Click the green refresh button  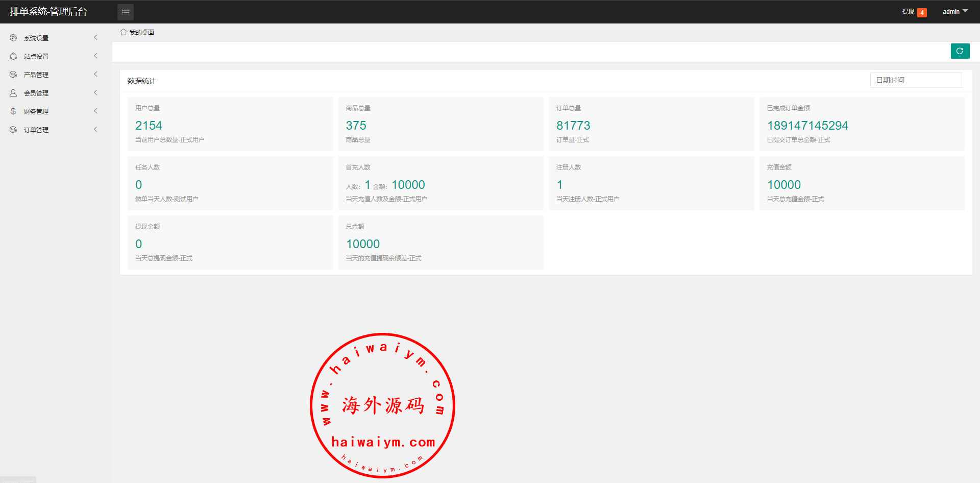960,51
